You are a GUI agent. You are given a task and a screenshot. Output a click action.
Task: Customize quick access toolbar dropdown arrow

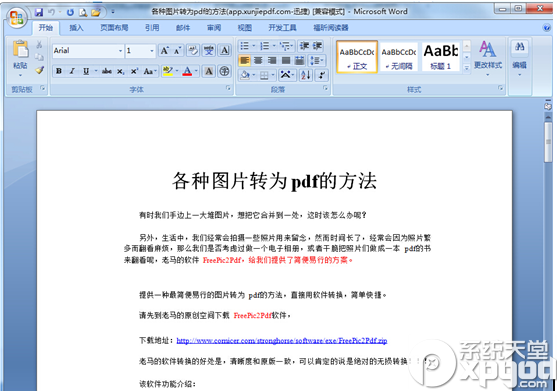113,12
